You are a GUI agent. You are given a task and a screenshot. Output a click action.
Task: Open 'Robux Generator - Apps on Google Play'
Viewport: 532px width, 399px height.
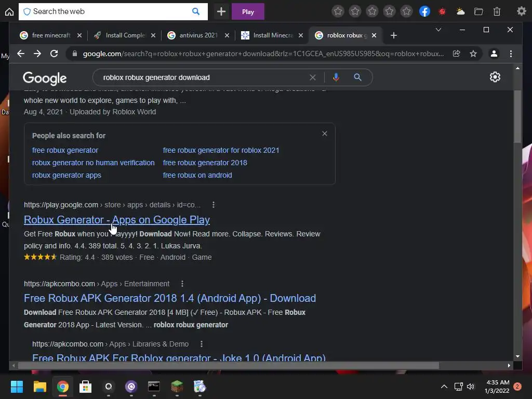click(x=117, y=220)
